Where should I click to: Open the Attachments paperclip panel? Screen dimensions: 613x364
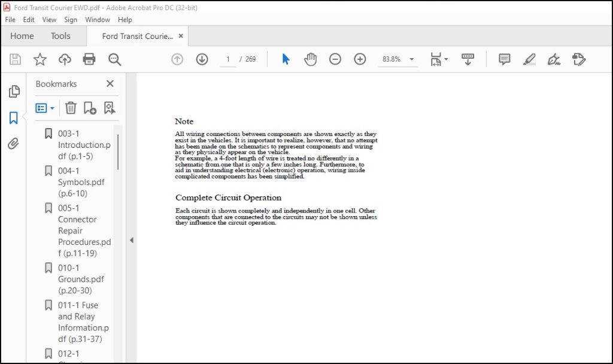click(13, 144)
